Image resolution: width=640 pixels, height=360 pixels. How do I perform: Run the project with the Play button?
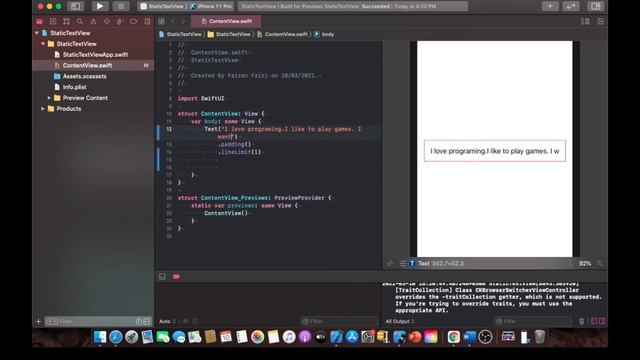coord(100,6)
